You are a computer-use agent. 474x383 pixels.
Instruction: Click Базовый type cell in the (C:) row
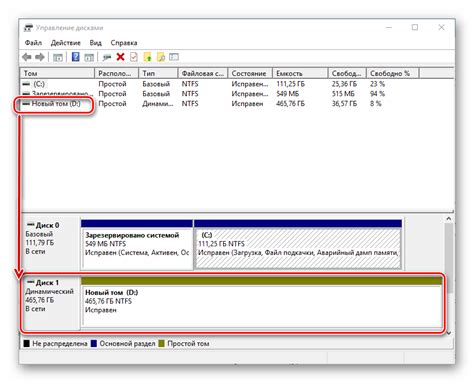point(156,84)
